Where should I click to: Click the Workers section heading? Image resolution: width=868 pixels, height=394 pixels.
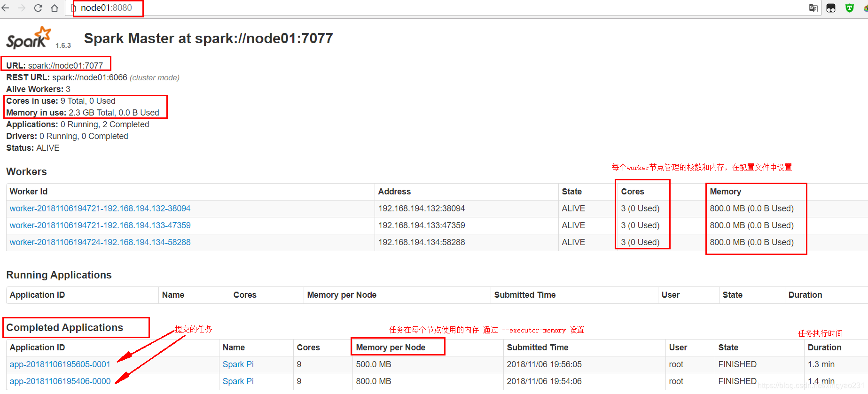click(26, 171)
